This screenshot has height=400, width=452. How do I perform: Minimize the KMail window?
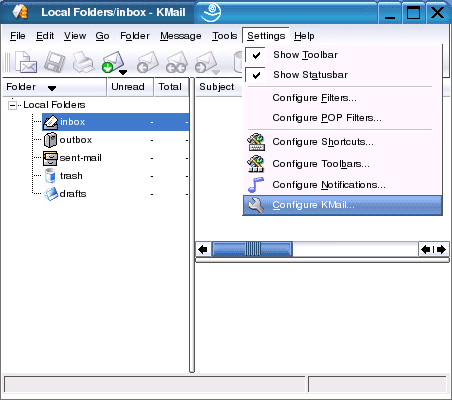[x=390, y=13]
